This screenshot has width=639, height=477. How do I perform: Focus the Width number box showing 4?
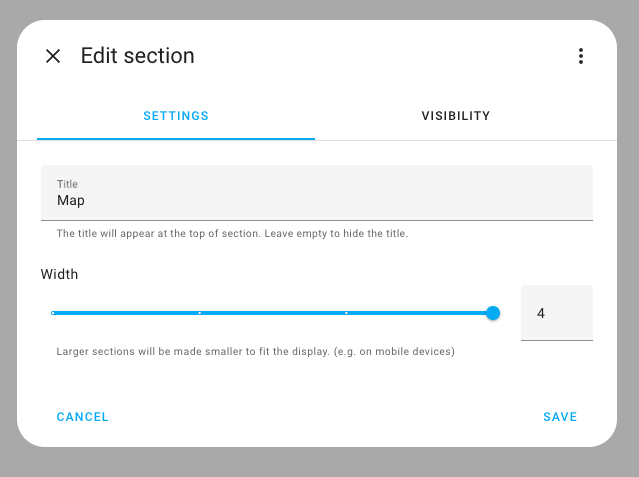point(556,313)
